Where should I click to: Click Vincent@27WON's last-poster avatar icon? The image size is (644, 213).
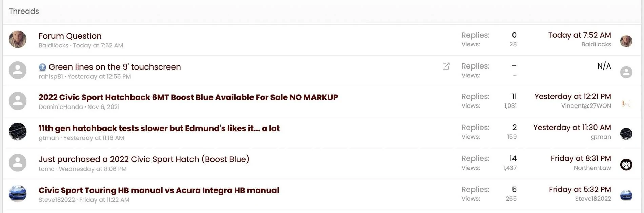tap(626, 103)
